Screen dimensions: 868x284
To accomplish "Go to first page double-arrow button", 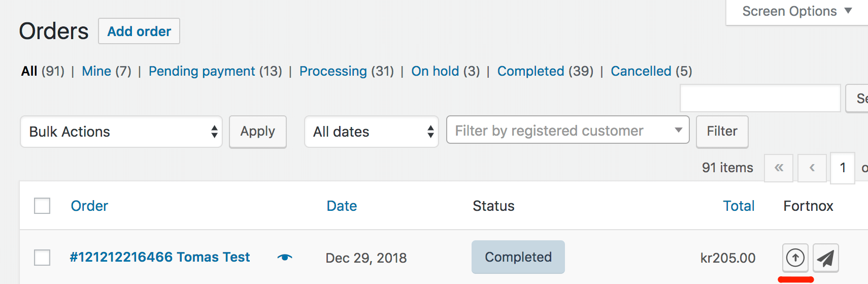I will (x=779, y=168).
